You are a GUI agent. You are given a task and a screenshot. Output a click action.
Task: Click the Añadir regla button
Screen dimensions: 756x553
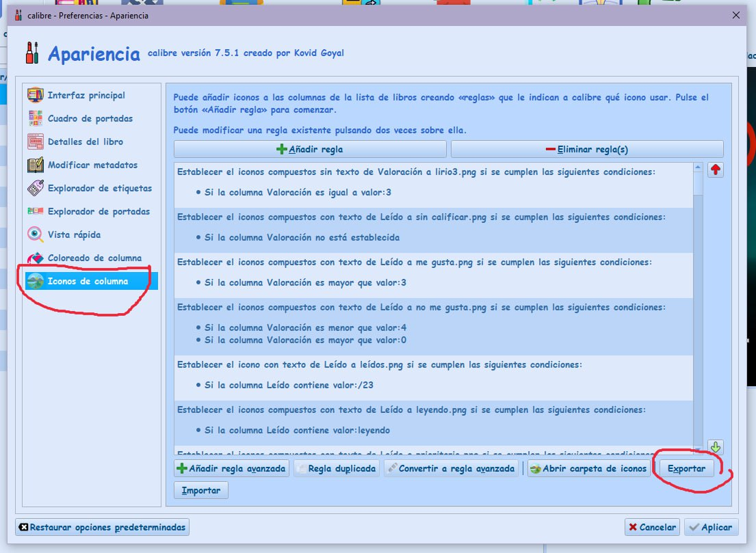[x=310, y=149]
